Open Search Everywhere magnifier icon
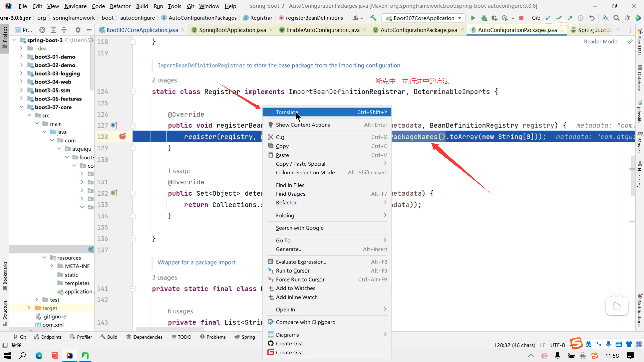Viewport: 644px width, 362px height. 616,18
